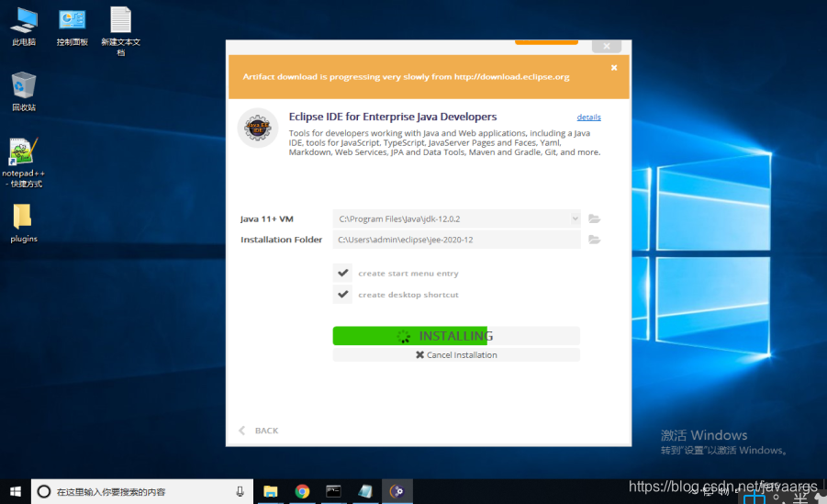Click the Java 11+ VM label

267,219
